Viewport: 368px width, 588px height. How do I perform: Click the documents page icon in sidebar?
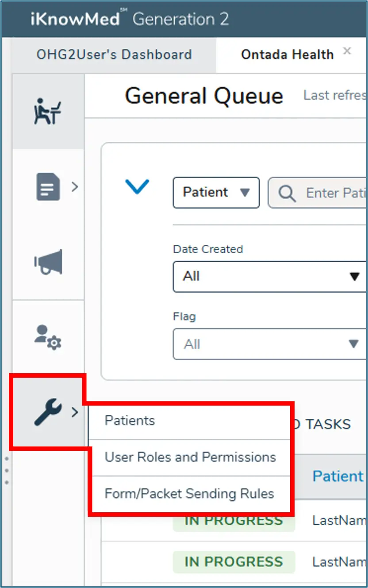pos(48,187)
